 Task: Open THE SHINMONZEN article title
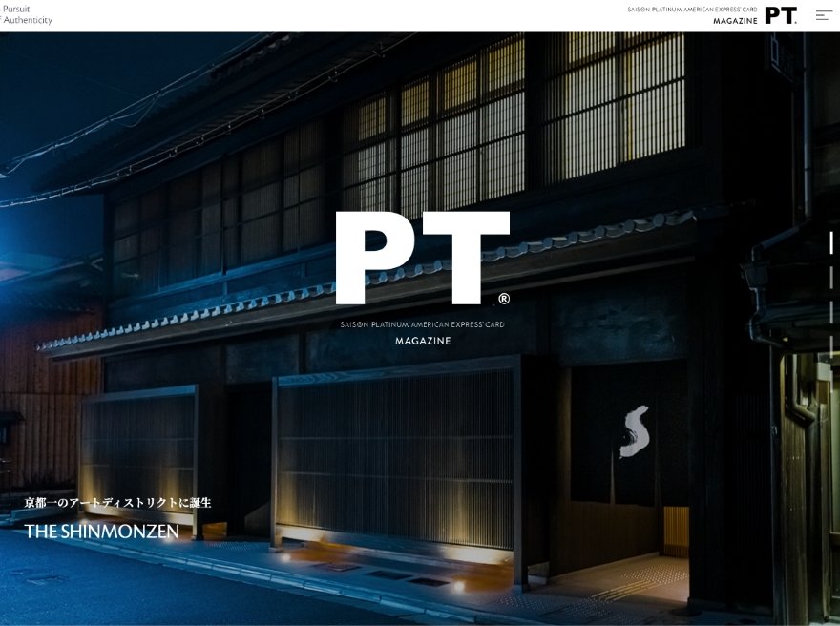102,532
